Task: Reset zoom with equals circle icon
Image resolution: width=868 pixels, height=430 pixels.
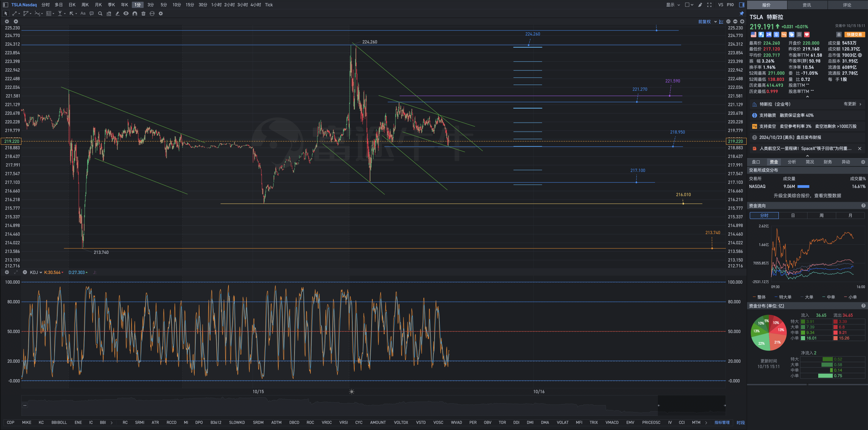Action: [728, 21]
